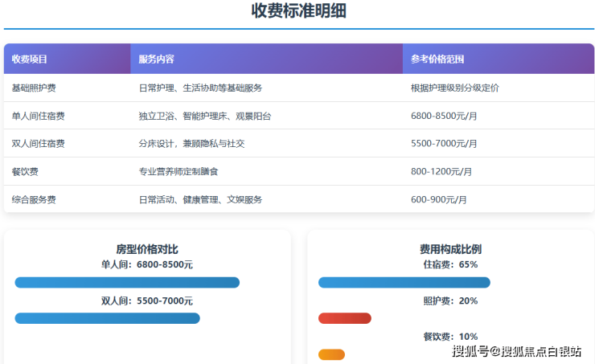595x364 pixels.
Task: Click the red 照护费 20% bar
Action: tap(345, 318)
